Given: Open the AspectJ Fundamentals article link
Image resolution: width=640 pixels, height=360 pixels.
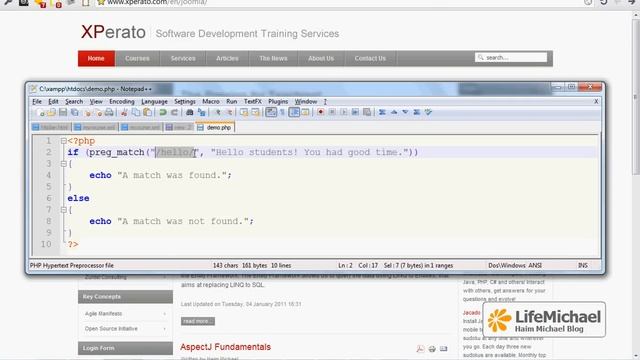Looking at the screenshot, I should pyautogui.click(x=225, y=347).
